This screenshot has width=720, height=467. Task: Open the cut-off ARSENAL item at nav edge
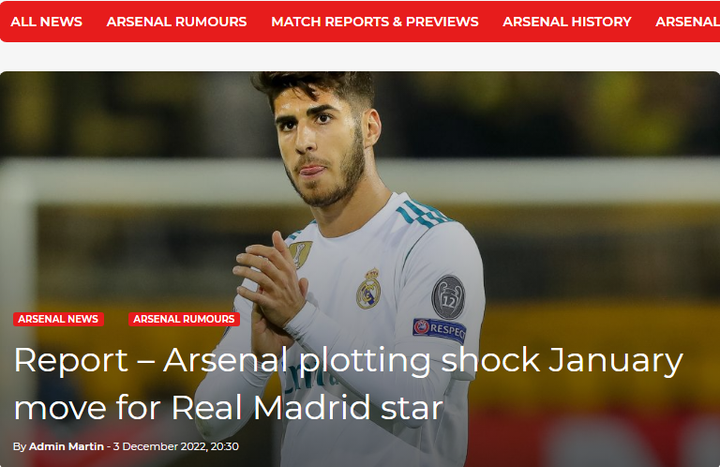pos(687,22)
